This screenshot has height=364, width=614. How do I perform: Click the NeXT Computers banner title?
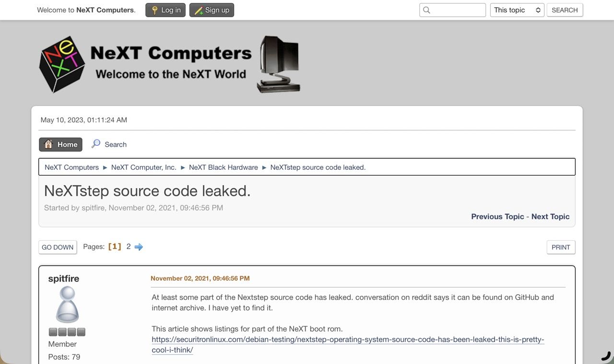coord(171,53)
